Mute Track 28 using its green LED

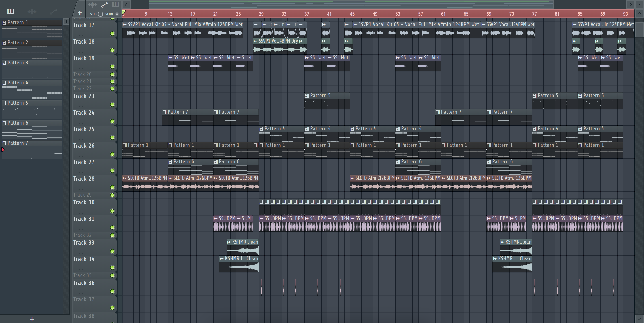pyautogui.click(x=112, y=187)
